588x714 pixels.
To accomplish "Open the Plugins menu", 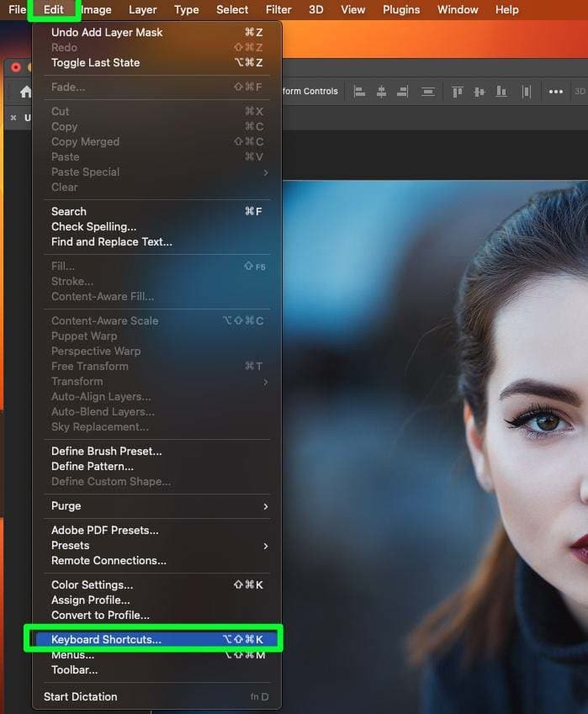I will tap(400, 9).
